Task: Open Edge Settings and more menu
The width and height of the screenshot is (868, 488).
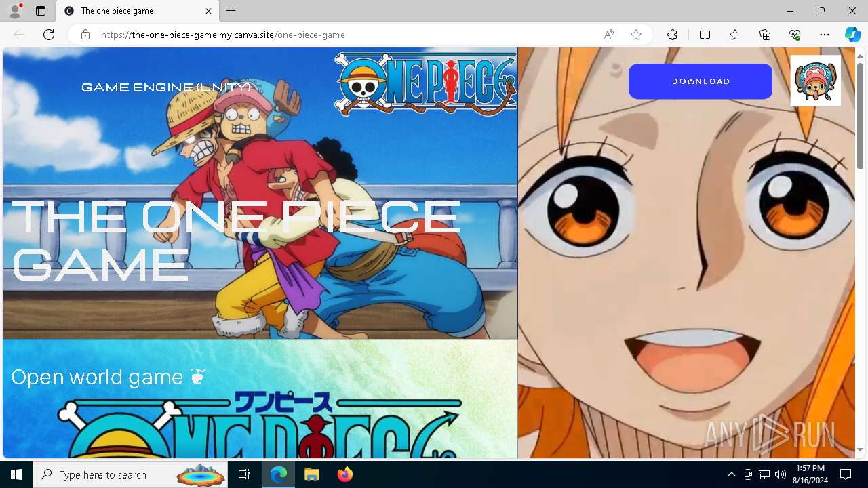Action: (x=825, y=35)
